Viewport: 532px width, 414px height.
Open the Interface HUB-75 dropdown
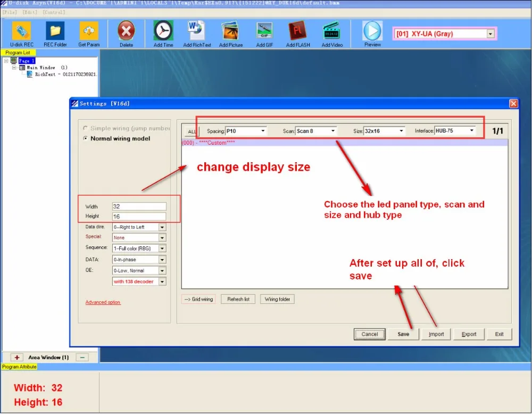click(471, 130)
